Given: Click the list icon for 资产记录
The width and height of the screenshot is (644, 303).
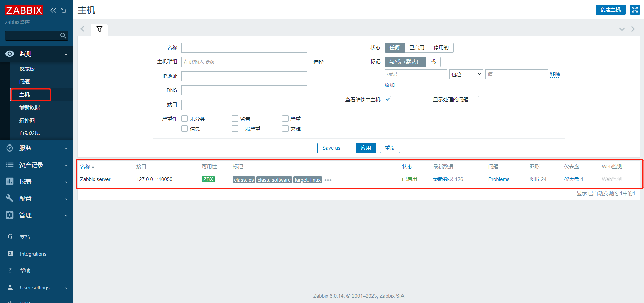Looking at the screenshot, I should [10, 165].
